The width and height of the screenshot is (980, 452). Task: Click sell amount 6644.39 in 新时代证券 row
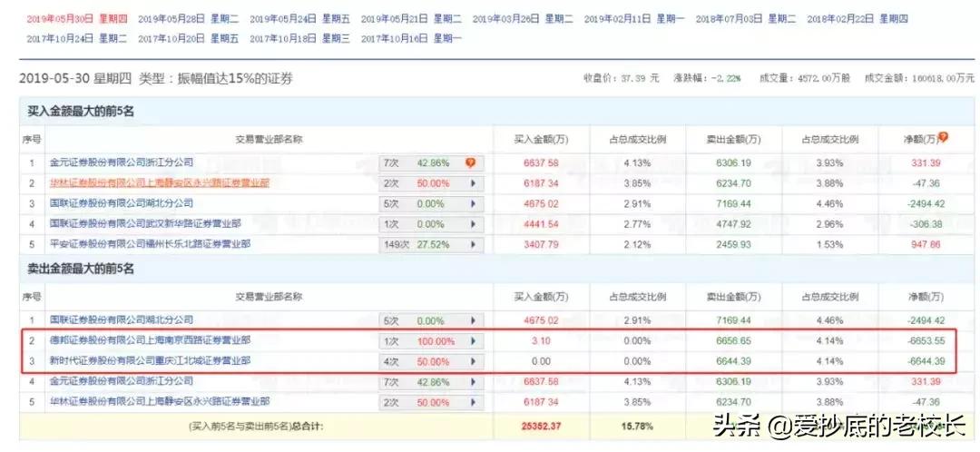coord(734,361)
